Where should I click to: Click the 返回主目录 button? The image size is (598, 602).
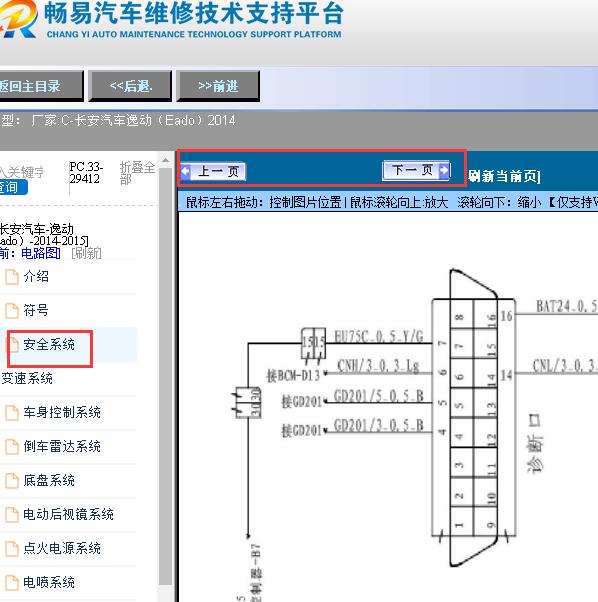tap(41, 86)
